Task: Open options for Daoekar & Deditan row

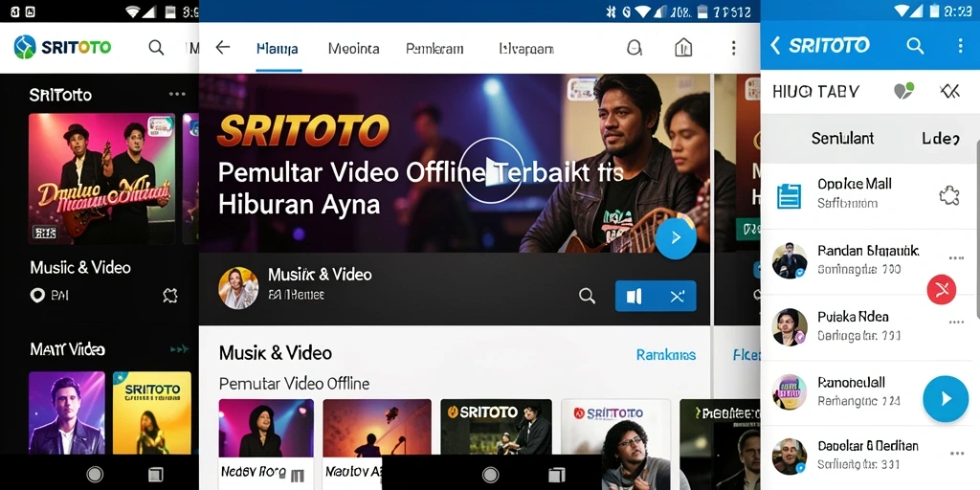Action: [x=956, y=453]
